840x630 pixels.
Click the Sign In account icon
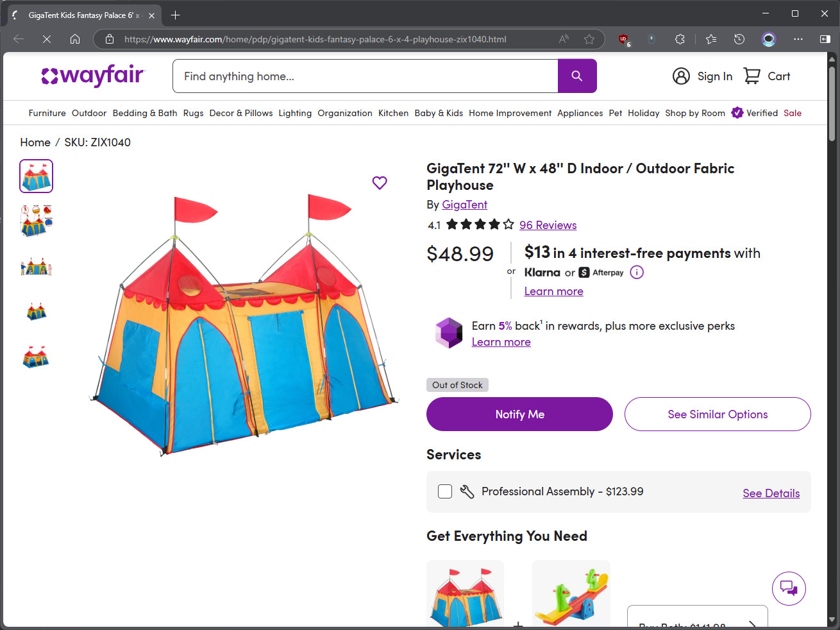coord(681,76)
